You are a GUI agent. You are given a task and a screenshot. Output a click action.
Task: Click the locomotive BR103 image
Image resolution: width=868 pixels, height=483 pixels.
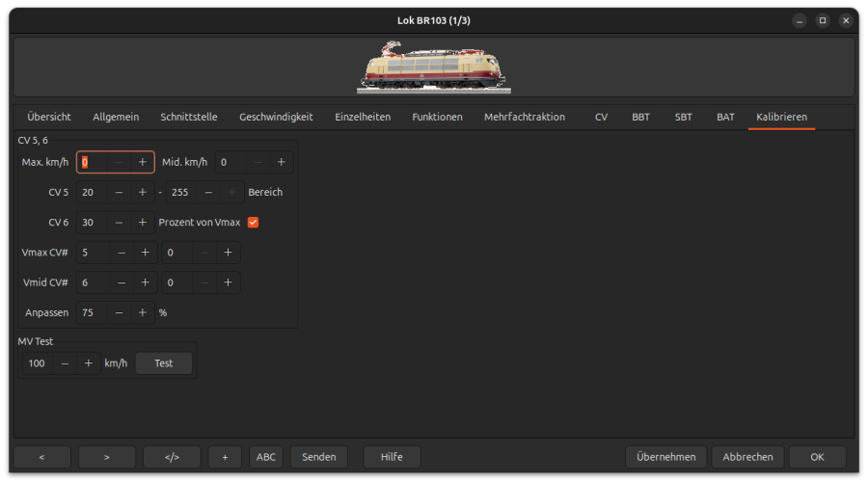tap(433, 67)
